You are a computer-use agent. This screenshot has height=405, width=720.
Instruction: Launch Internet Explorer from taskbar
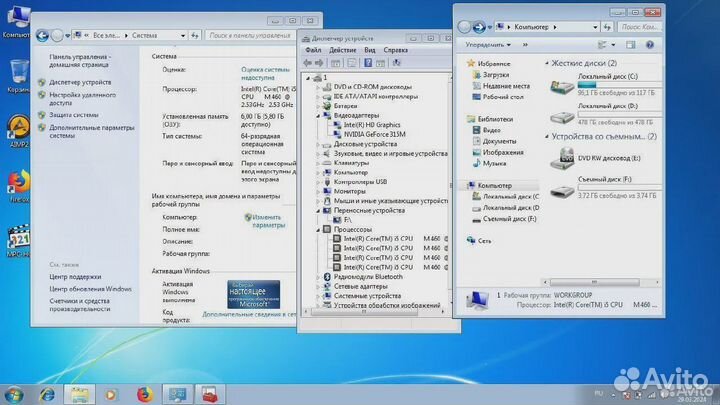pos(47,394)
